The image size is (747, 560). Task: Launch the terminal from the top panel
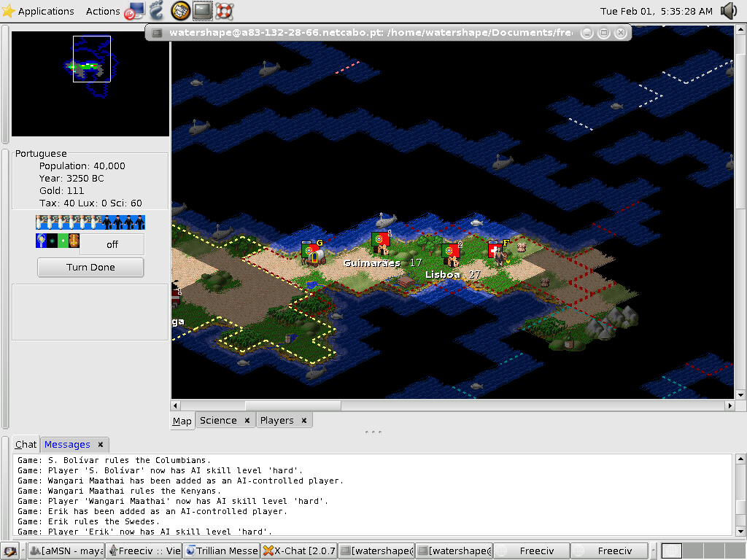[x=203, y=10]
